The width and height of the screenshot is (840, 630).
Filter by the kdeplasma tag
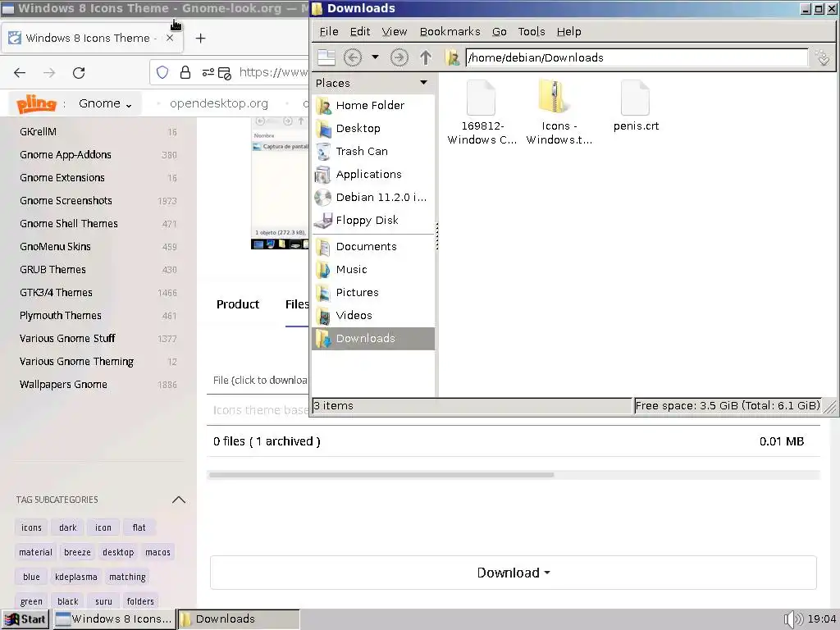(x=76, y=577)
